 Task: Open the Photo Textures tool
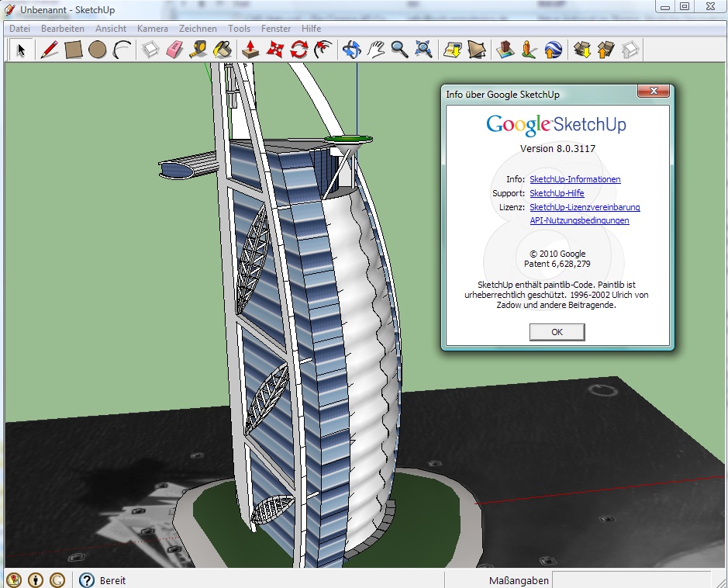click(x=530, y=50)
